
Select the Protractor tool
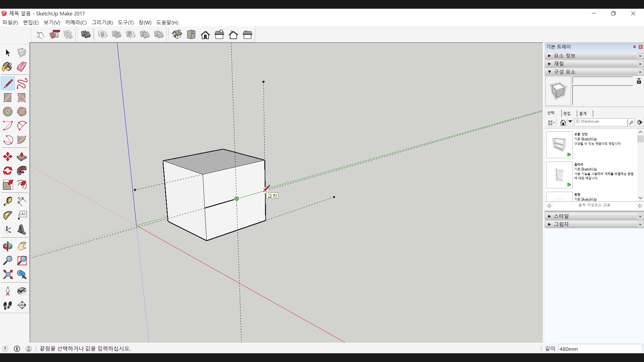coord(7,215)
